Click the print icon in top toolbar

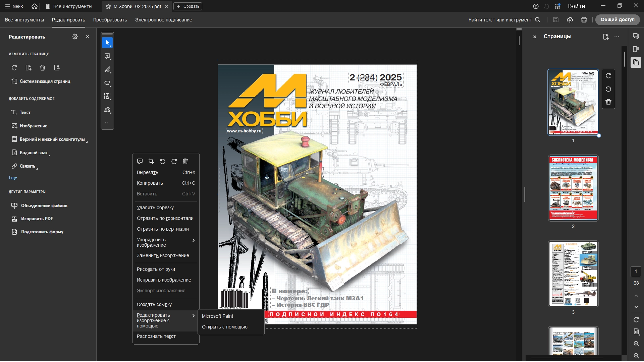[x=584, y=20]
